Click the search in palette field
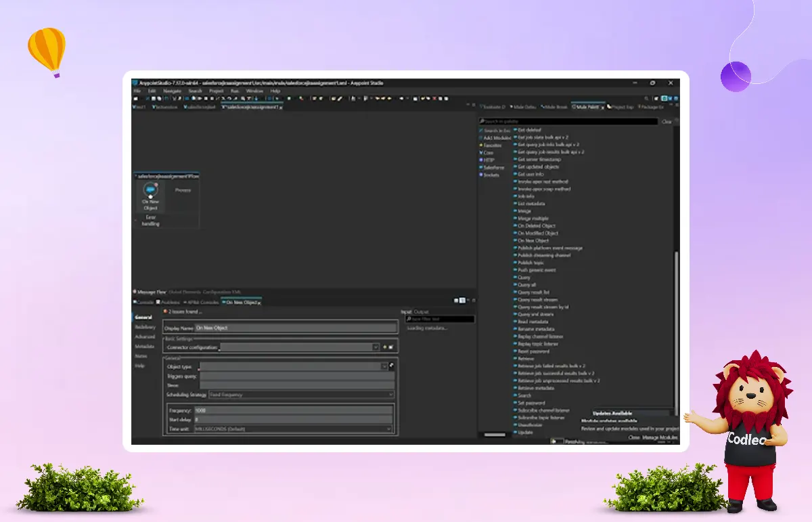812x522 pixels. click(x=568, y=121)
